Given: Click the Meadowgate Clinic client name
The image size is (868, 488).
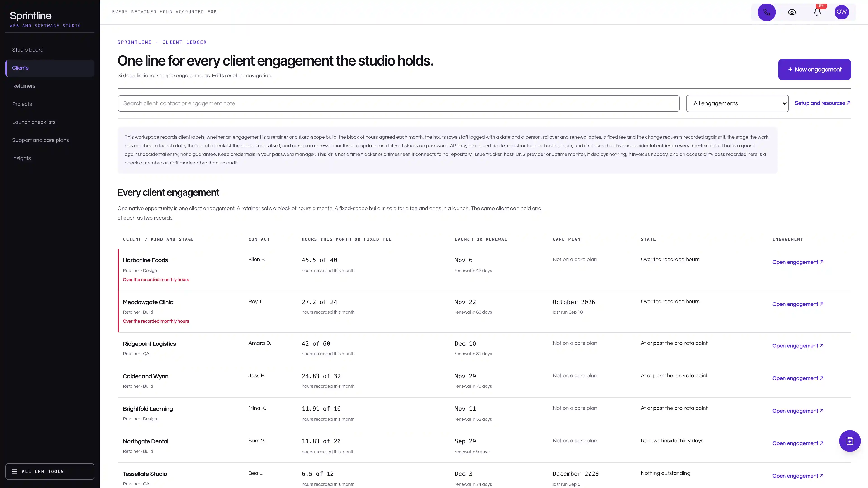Looking at the screenshot, I should click(148, 302).
